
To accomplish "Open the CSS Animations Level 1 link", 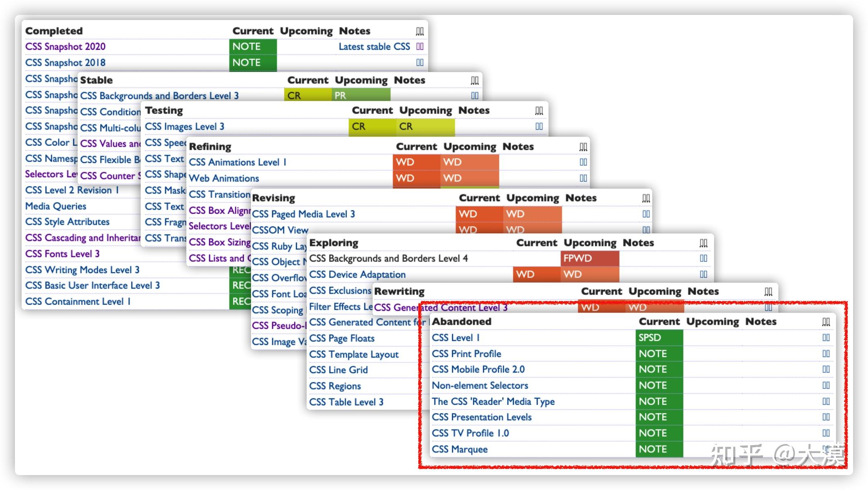I will tap(237, 162).
